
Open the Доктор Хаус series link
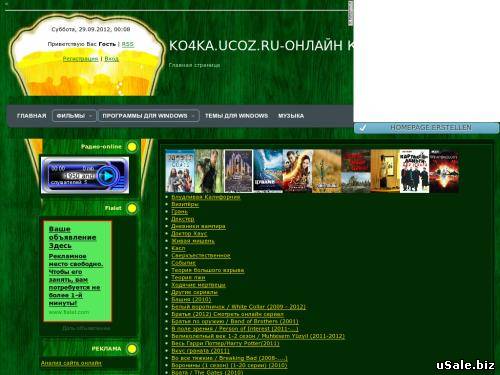[x=189, y=234]
